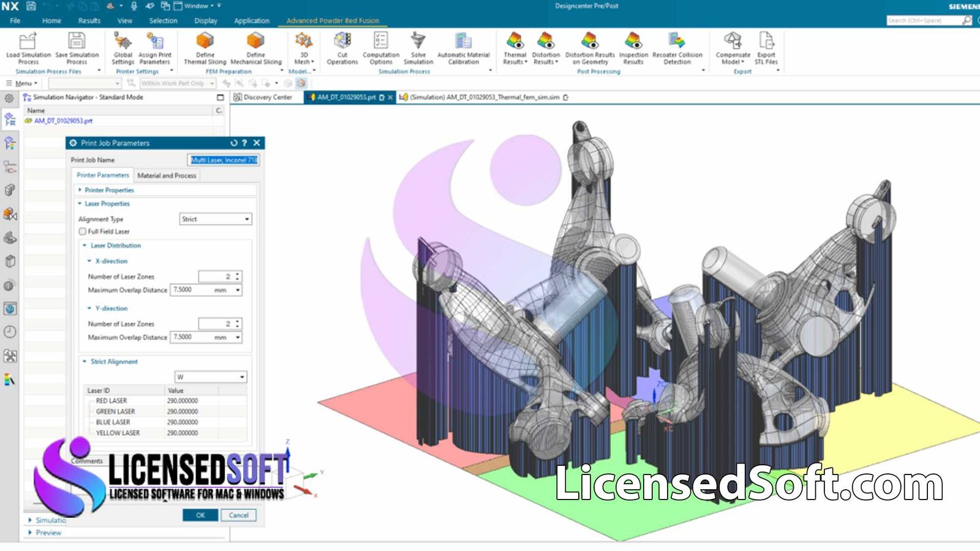The height and width of the screenshot is (551, 980).
Task: Open the Strict Alignment W dropdown
Action: pos(211,377)
